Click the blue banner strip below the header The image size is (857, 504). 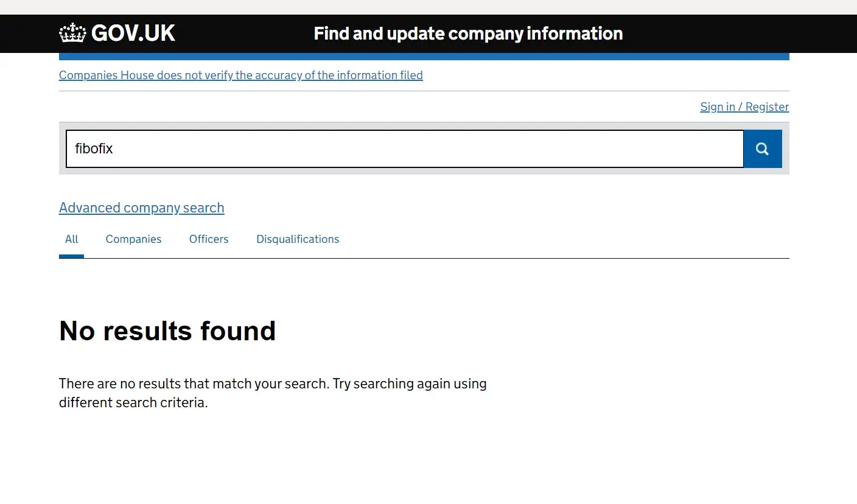[424, 57]
